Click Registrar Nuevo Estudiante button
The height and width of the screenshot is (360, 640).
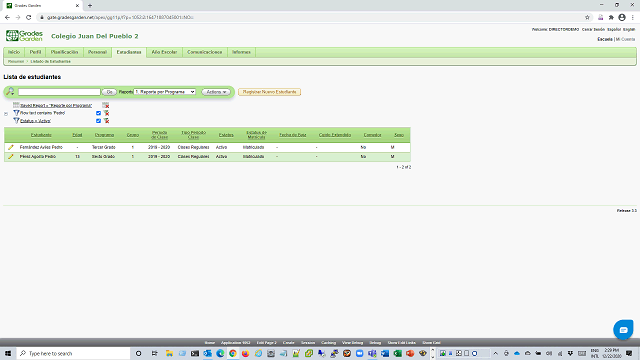pos(269,92)
